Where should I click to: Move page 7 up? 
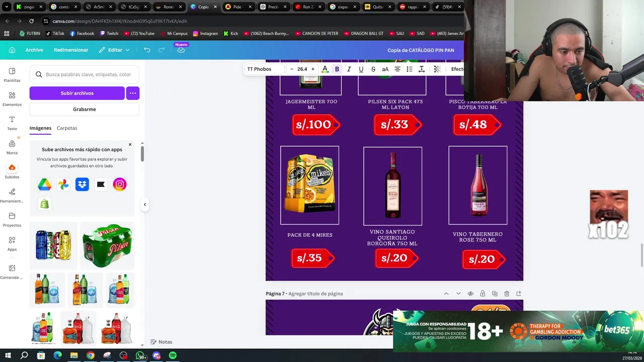pos(446,294)
